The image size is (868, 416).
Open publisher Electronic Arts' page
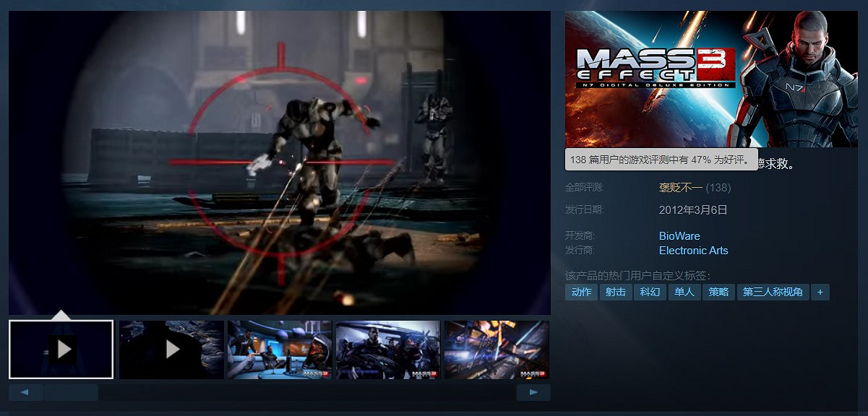click(x=693, y=251)
